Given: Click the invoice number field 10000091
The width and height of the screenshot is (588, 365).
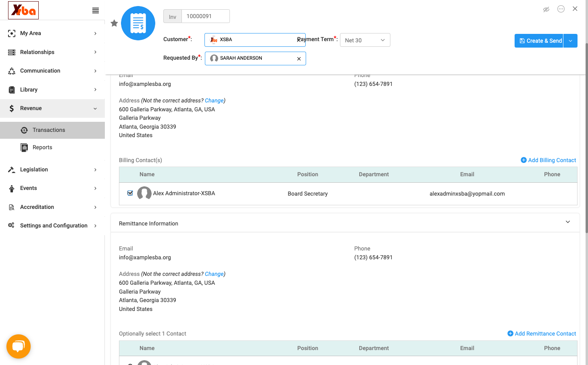Looking at the screenshot, I should coord(206,16).
